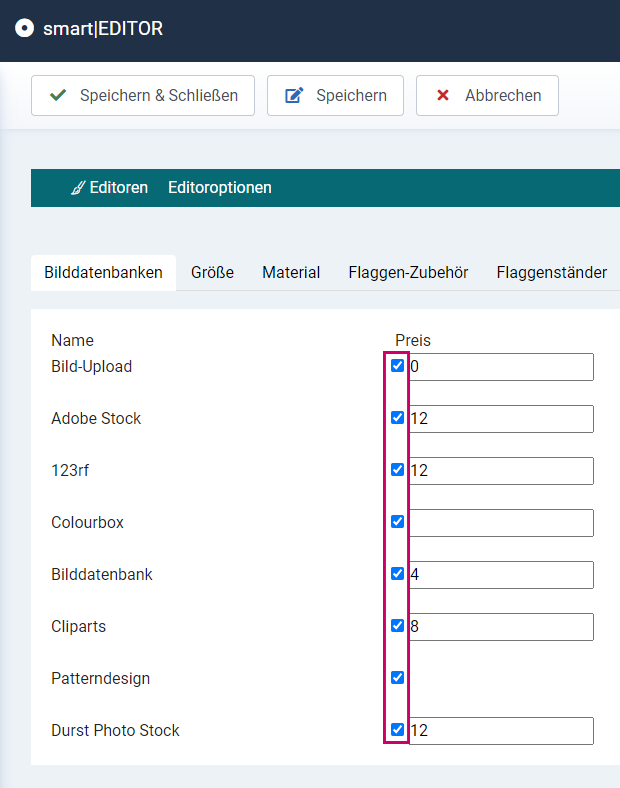Click the smart|EDITOR logo circle icon
This screenshot has width=620, height=788.
point(24,28)
